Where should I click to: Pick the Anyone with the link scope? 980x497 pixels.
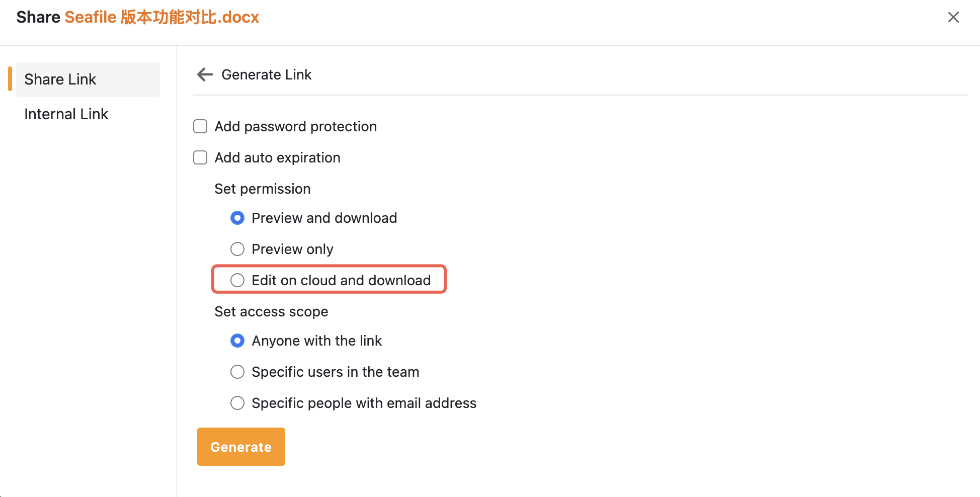237,341
